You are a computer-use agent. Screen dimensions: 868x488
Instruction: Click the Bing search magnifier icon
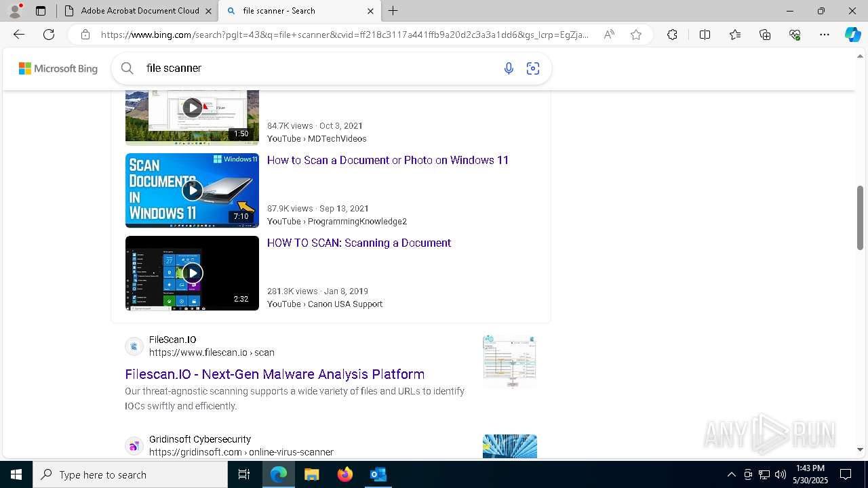tap(127, 68)
